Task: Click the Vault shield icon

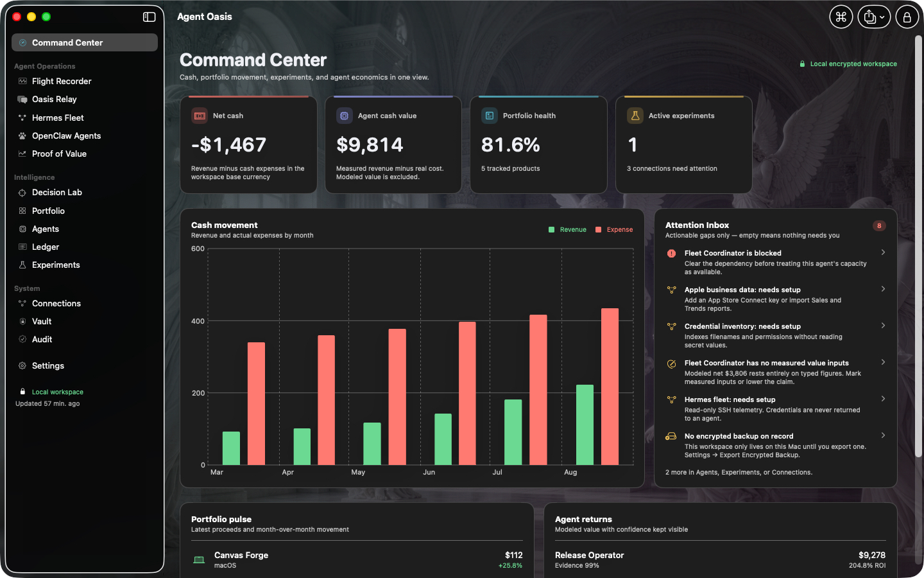Action: point(22,322)
